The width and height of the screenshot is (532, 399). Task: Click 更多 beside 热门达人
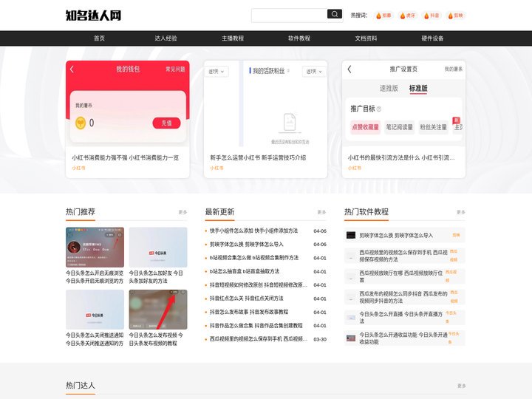461,386
